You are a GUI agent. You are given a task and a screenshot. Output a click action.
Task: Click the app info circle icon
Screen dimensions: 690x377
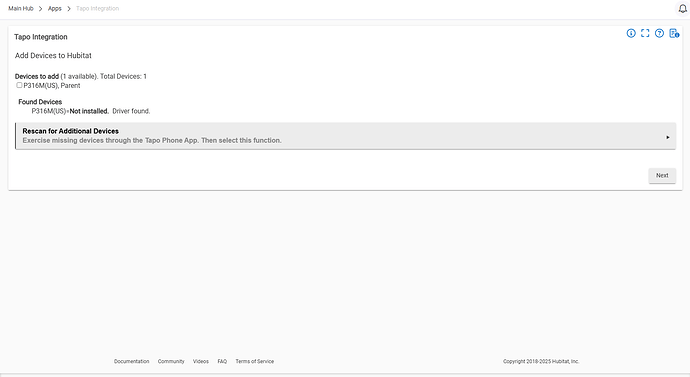tap(631, 33)
